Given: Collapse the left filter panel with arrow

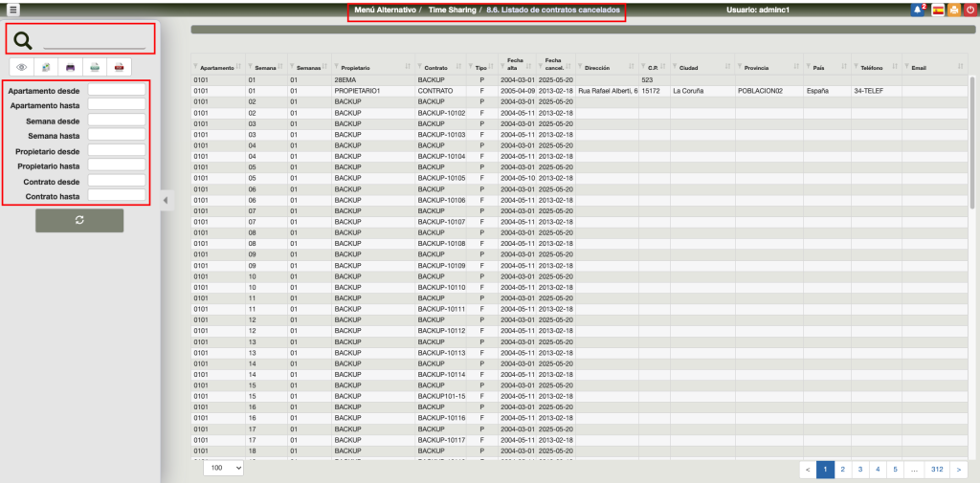Looking at the screenshot, I should [x=165, y=200].
